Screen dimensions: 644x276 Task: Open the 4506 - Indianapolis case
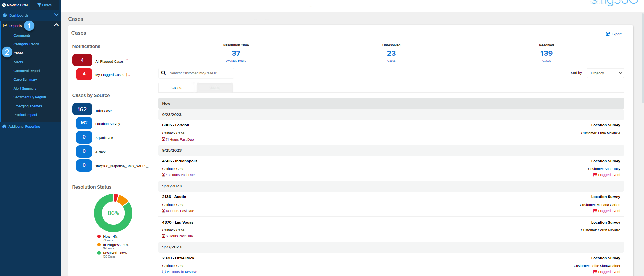(x=180, y=161)
